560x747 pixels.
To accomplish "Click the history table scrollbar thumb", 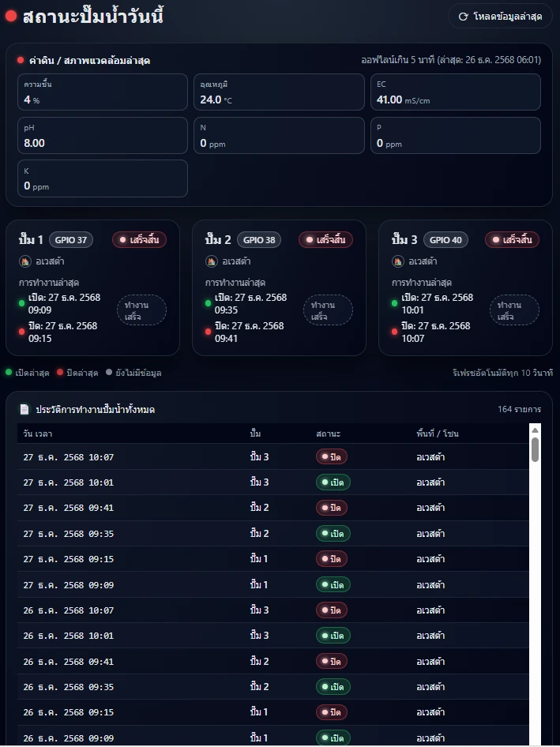I will pyautogui.click(x=535, y=450).
